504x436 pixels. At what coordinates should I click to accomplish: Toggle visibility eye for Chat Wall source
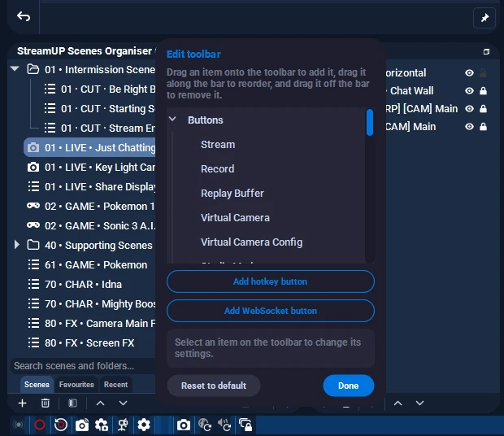[469, 91]
